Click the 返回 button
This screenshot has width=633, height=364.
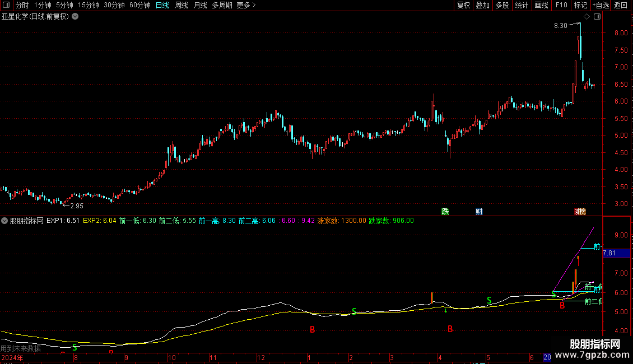coord(621,5)
